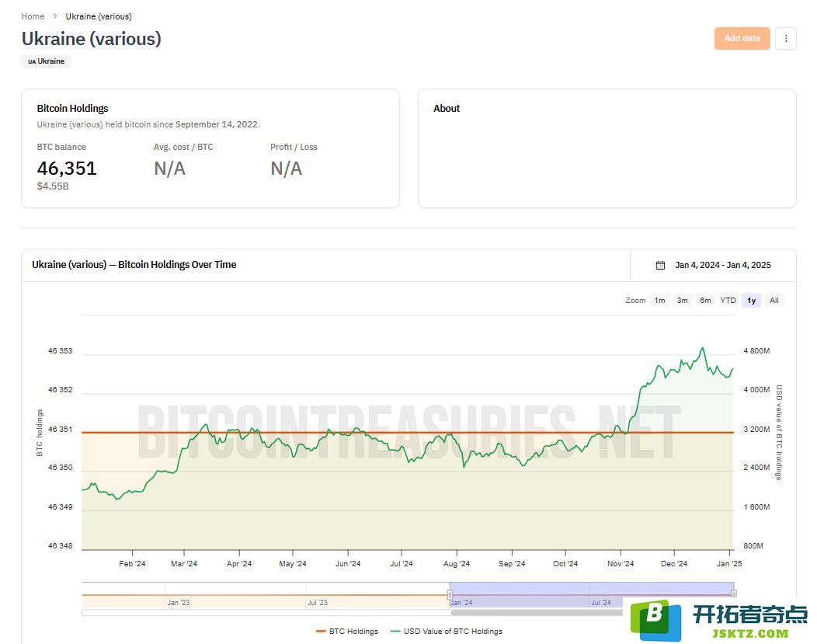Select the Ukraine country tag
Image resolution: width=817 pixels, height=644 pixels.
click(47, 61)
